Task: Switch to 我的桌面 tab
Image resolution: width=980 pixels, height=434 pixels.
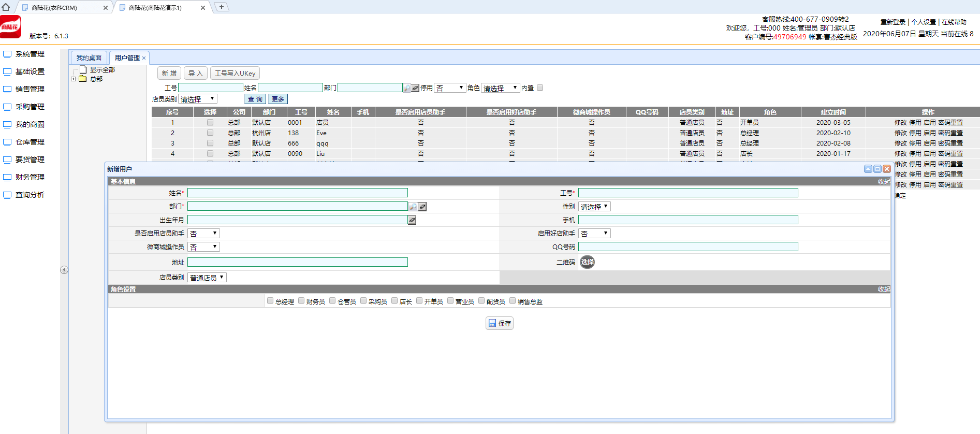Action: 89,57
